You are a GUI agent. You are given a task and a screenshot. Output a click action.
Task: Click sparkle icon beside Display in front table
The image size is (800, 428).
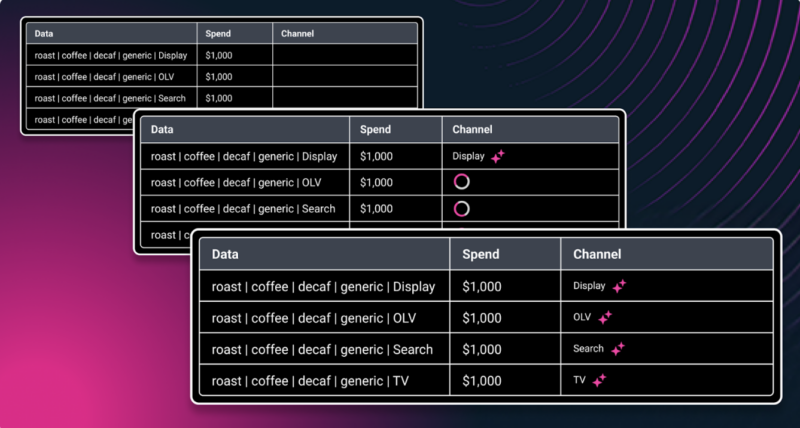tap(619, 286)
